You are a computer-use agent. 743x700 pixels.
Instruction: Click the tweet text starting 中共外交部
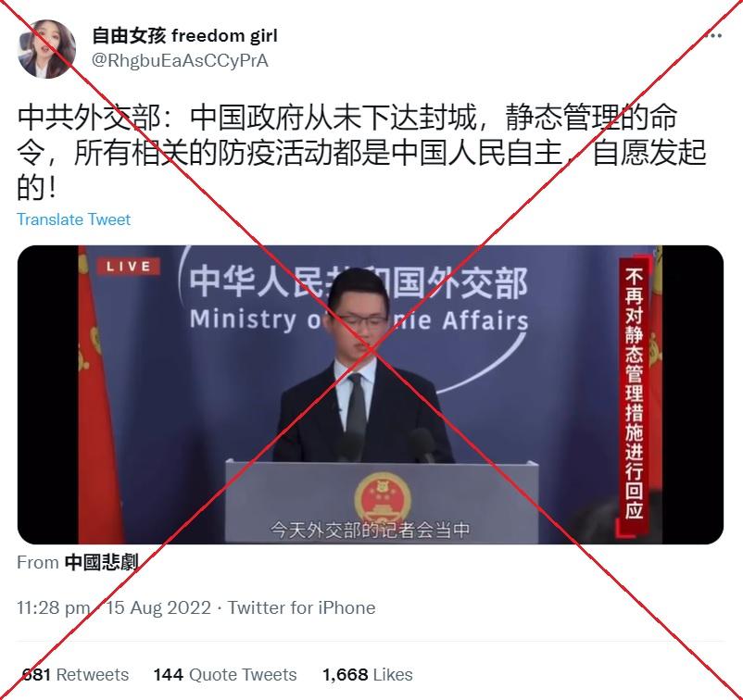coord(361,153)
